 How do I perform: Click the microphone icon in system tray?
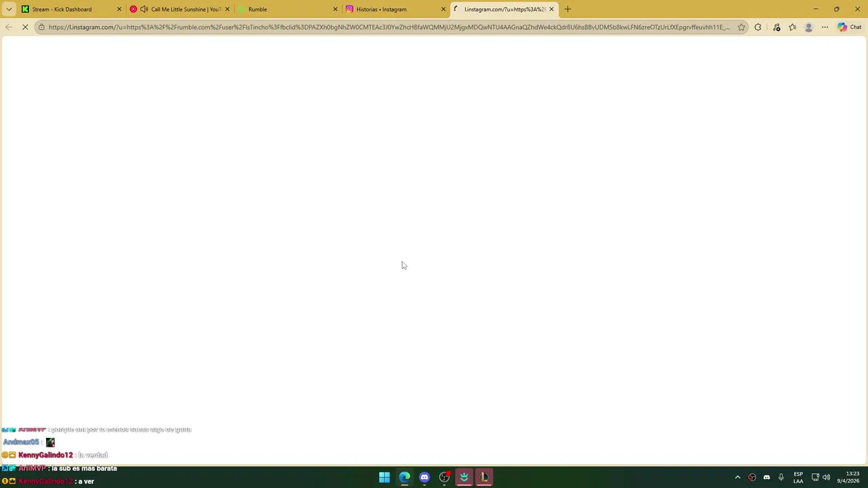coord(781,477)
